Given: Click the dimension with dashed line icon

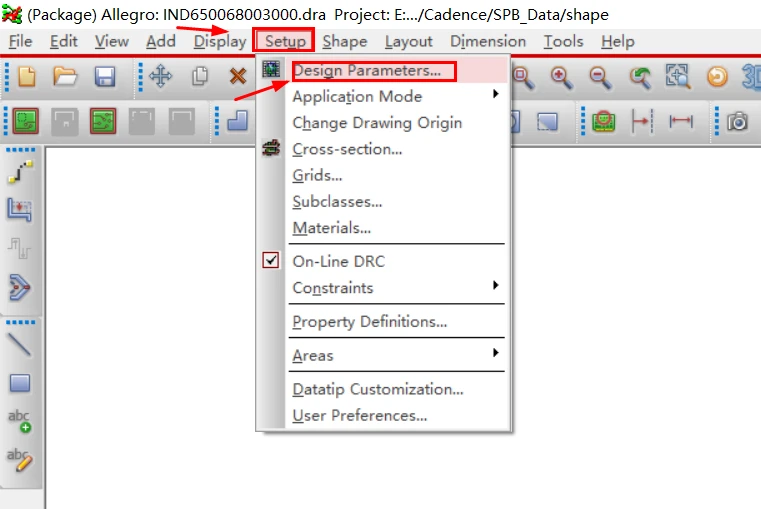Looking at the screenshot, I should pos(642,121).
